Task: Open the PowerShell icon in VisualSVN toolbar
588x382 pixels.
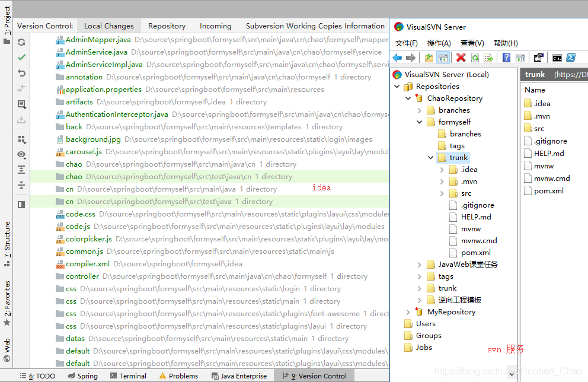Action: [571, 58]
